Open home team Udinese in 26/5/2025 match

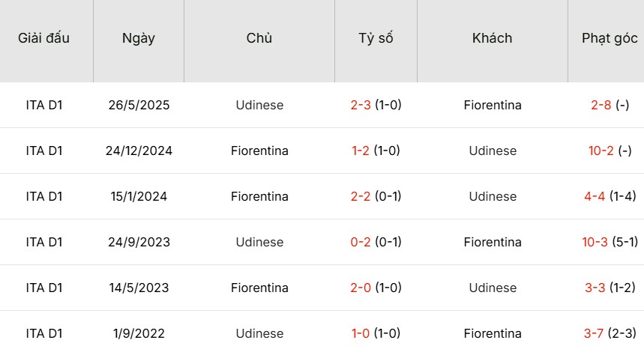pyautogui.click(x=259, y=105)
